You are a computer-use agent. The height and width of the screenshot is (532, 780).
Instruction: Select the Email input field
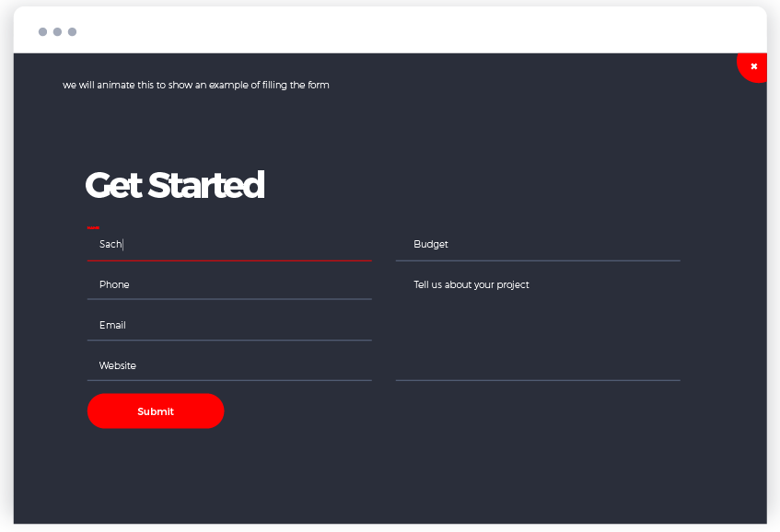coord(229,325)
